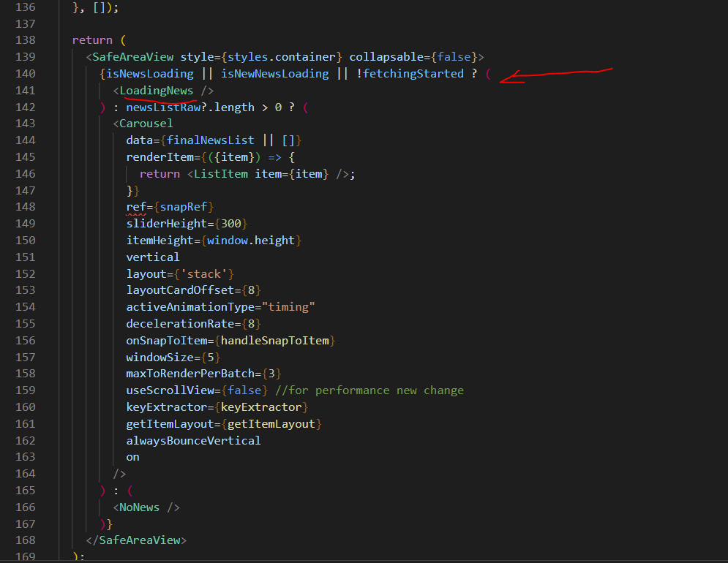Click line number 165 in the gutter
This screenshot has width=728, height=563.
(25, 490)
